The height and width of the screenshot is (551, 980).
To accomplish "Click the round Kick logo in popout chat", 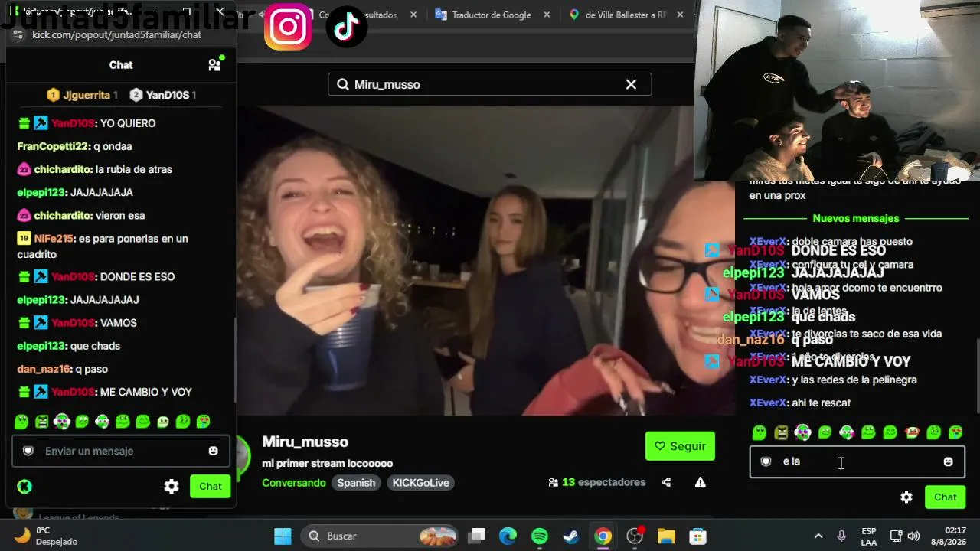I will coord(24,486).
